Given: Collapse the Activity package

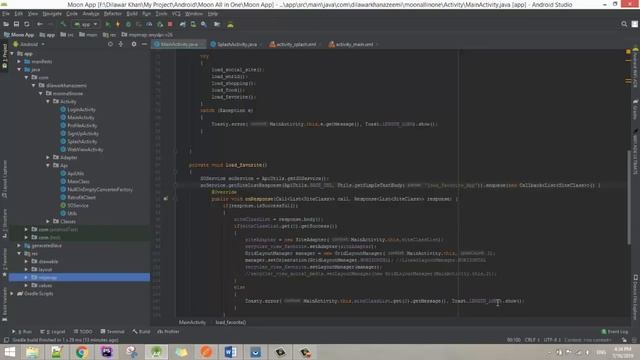Looking at the screenshot, I should coord(48,102).
